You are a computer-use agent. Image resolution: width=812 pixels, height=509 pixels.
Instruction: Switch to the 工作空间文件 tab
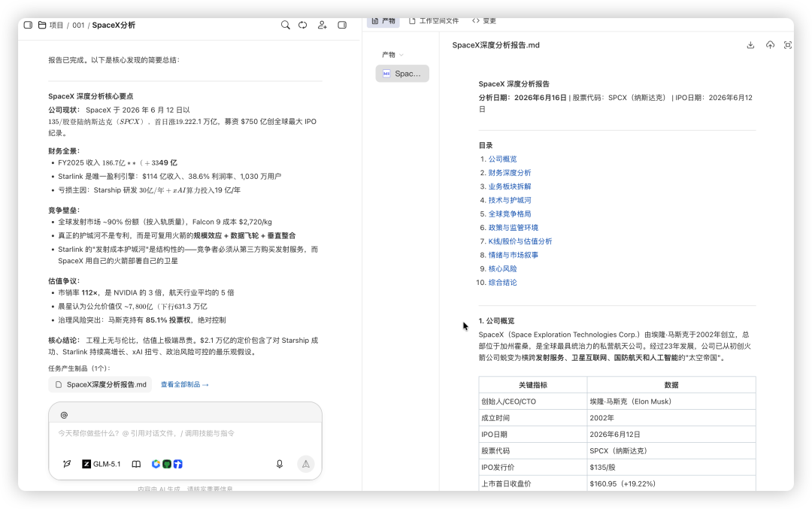[434, 21]
